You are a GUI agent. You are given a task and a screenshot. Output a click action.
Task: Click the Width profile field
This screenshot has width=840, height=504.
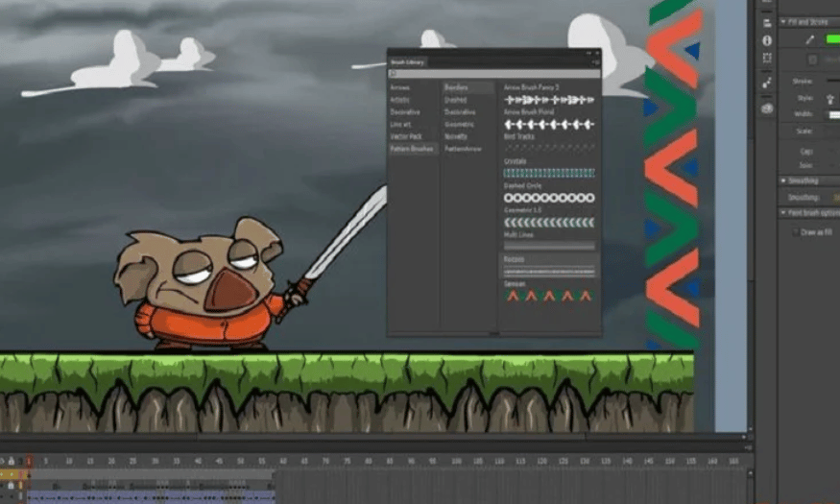tap(834, 114)
